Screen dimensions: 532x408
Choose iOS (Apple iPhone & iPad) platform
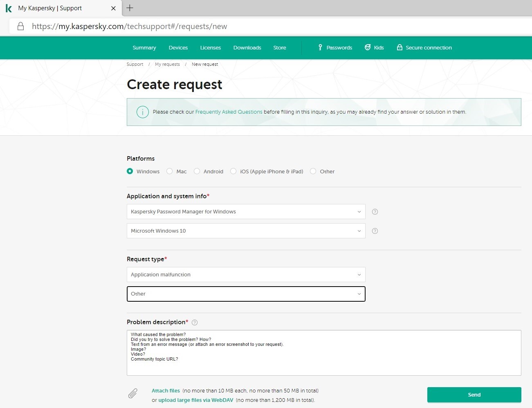pos(233,171)
